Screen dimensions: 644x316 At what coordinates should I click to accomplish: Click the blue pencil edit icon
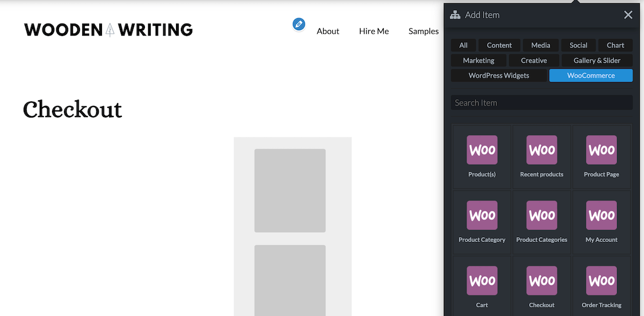pos(299,24)
